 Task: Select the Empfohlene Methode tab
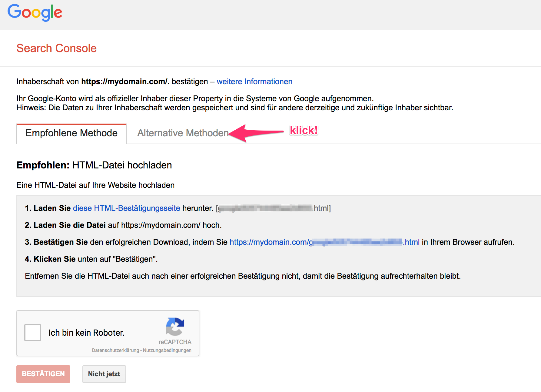(x=71, y=133)
